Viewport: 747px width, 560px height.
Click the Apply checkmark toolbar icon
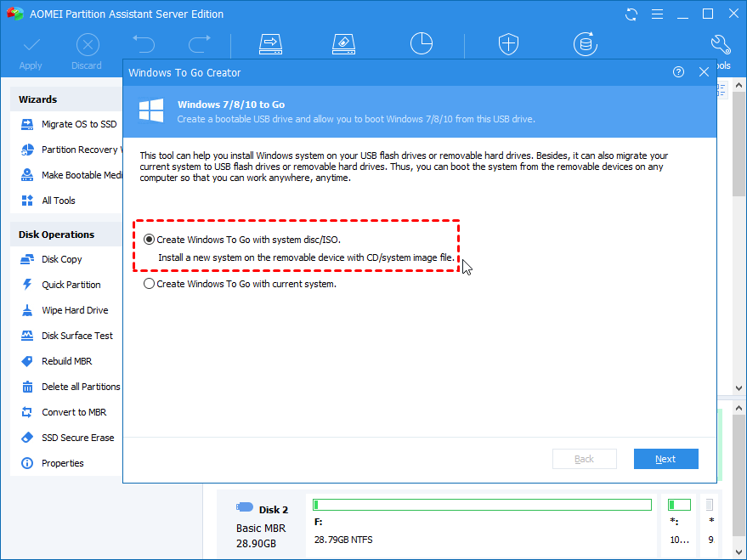point(31,45)
